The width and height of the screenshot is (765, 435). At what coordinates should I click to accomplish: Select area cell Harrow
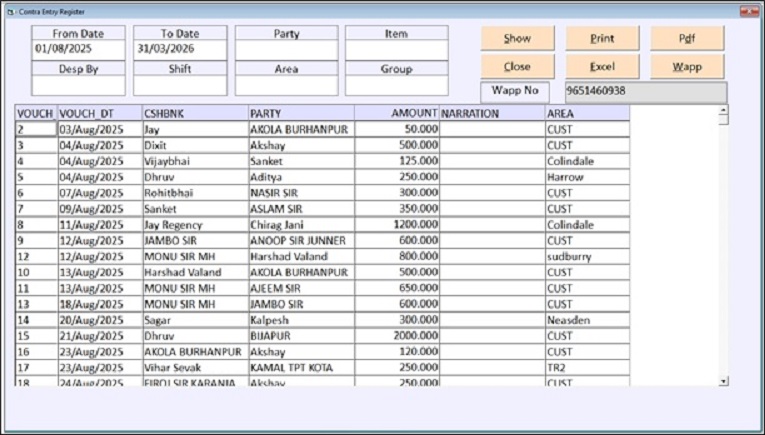[587, 177]
